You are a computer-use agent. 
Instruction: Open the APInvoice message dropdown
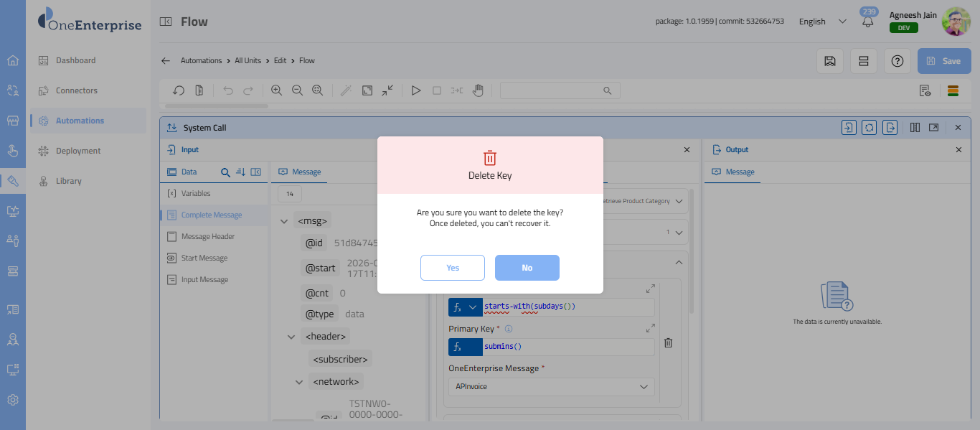(551, 387)
